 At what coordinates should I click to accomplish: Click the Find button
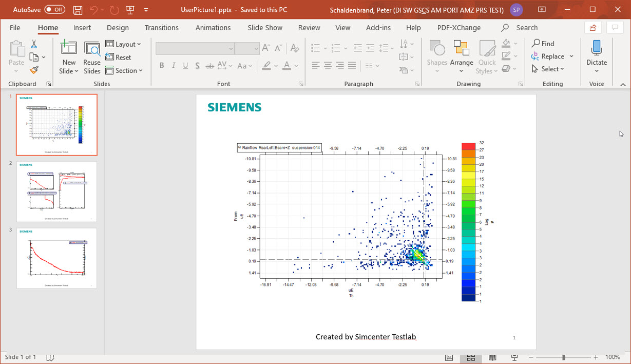[543, 44]
